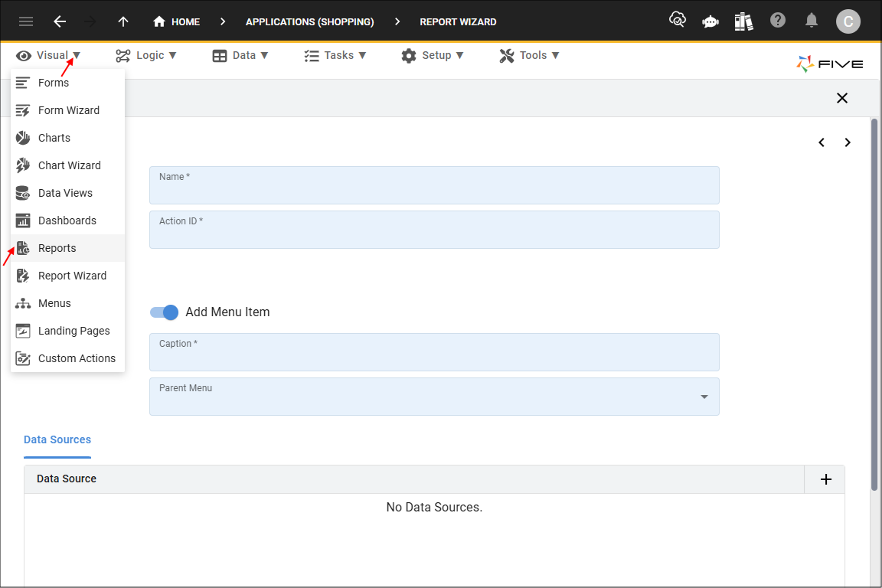The width and height of the screenshot is (882, 588).
Task: Expand the Logic menu
Action: (146, 56)
